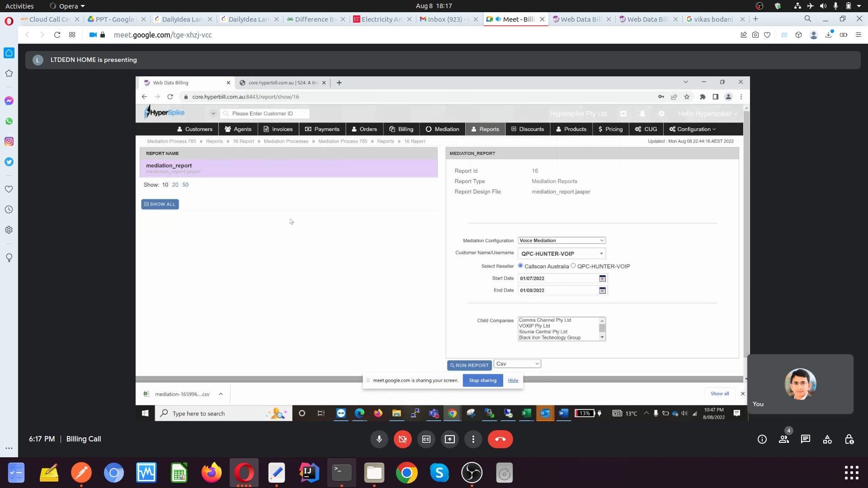Image resolution: width=868 pixels, height=488 pixels.
Task: Open meeting details info icon
Action: tap(762, 439)
